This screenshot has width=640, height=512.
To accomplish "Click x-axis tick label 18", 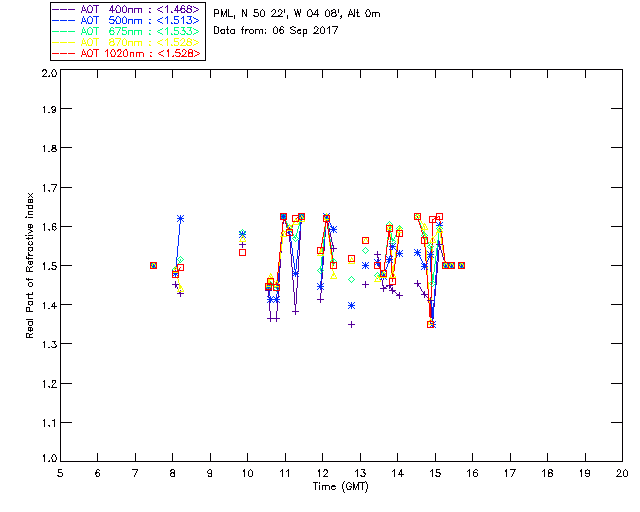I will (x=547, y=473).
